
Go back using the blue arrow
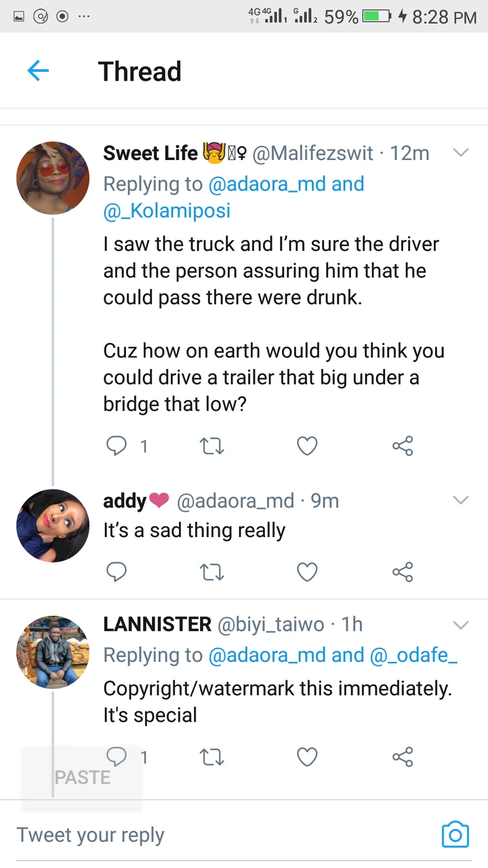click(38, 71)
